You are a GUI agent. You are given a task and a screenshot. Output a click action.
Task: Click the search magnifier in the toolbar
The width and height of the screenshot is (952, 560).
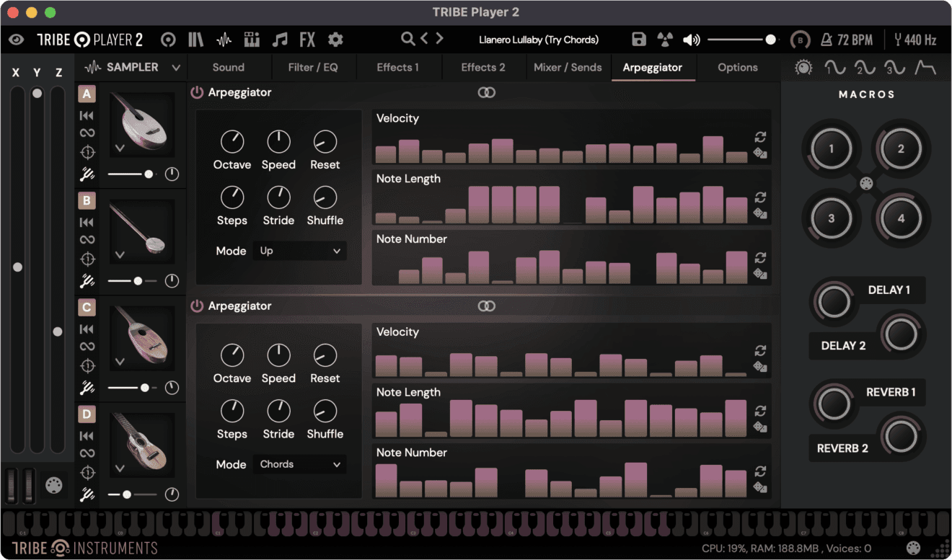pyautogui.click(x=407, y=39)
